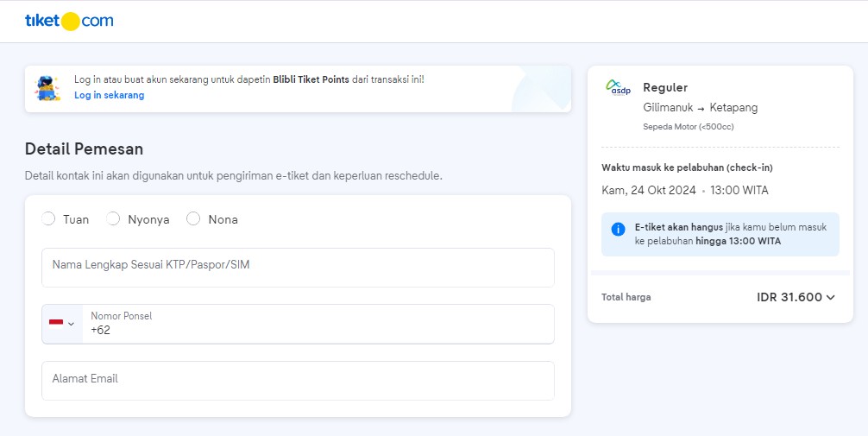The height and width of the screenshot is (436, 868).
Task: Click the Detail kontak description sentence
Action: click(234, 176)
